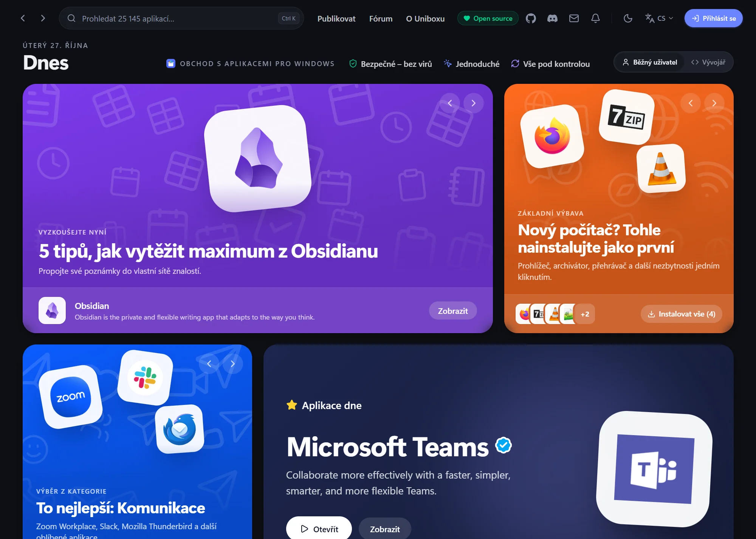The image size is (756, 539).
Task: Go forward with the right arrow
Action: [x=43, y=19]
